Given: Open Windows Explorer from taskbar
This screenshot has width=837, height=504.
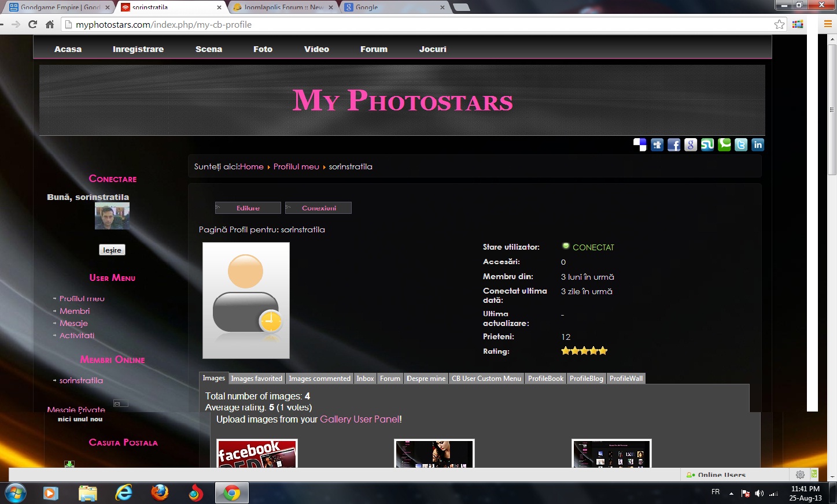Looking at the screenshot, I should [x=87, y=493].
